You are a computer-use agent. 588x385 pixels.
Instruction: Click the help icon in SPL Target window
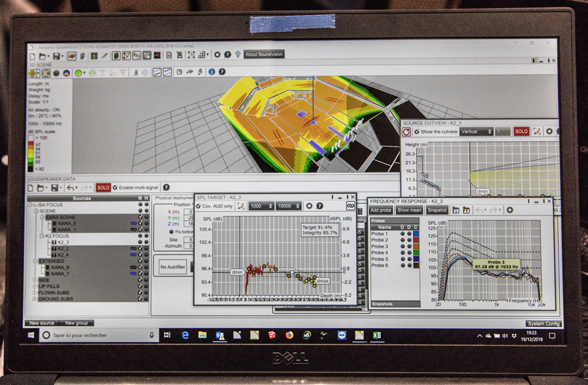(319, 206)
